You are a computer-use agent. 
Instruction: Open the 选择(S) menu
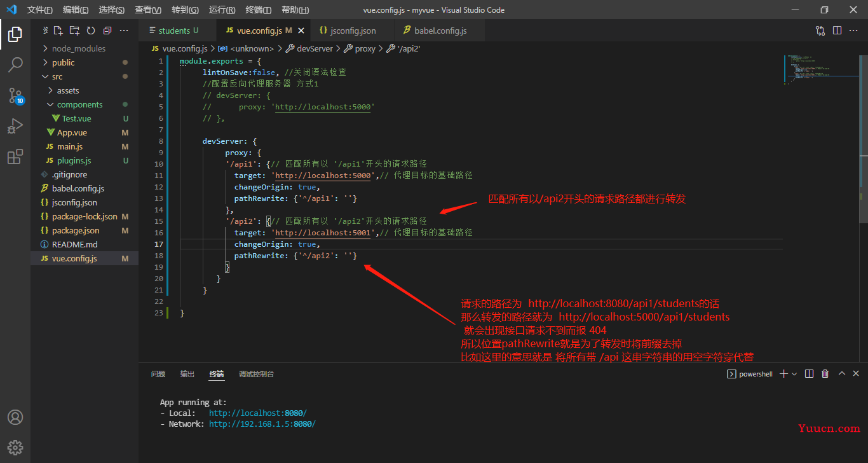click(x=112, y=10)
